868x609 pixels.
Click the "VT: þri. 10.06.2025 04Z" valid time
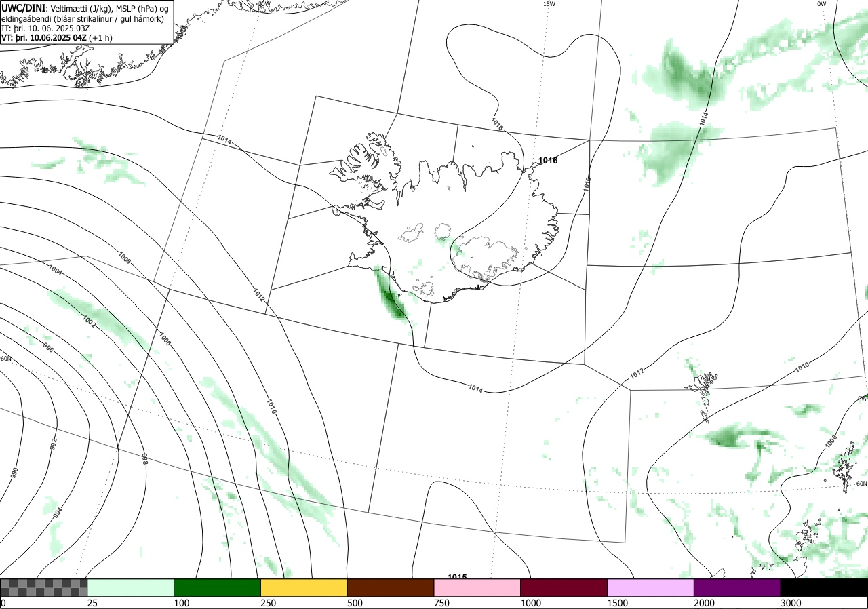tap(44, 38)
